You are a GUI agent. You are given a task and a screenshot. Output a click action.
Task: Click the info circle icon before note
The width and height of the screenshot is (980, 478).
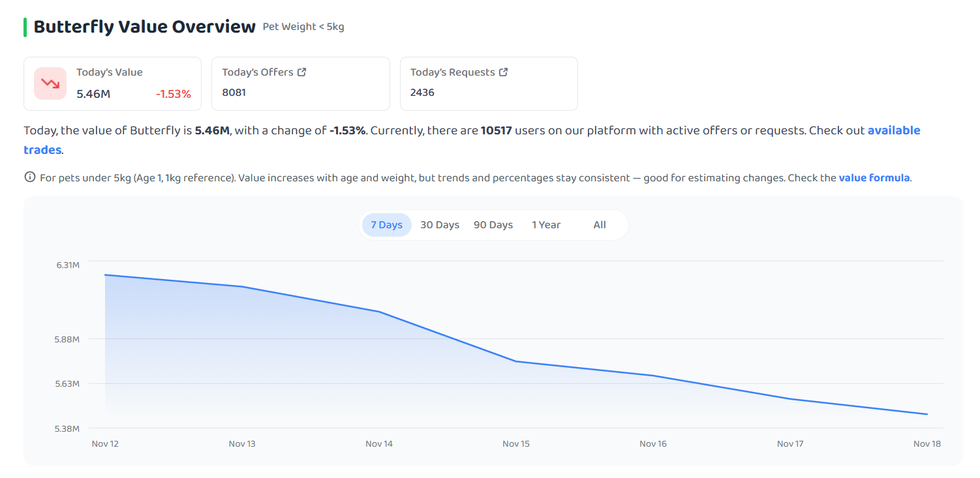(29, 177)
